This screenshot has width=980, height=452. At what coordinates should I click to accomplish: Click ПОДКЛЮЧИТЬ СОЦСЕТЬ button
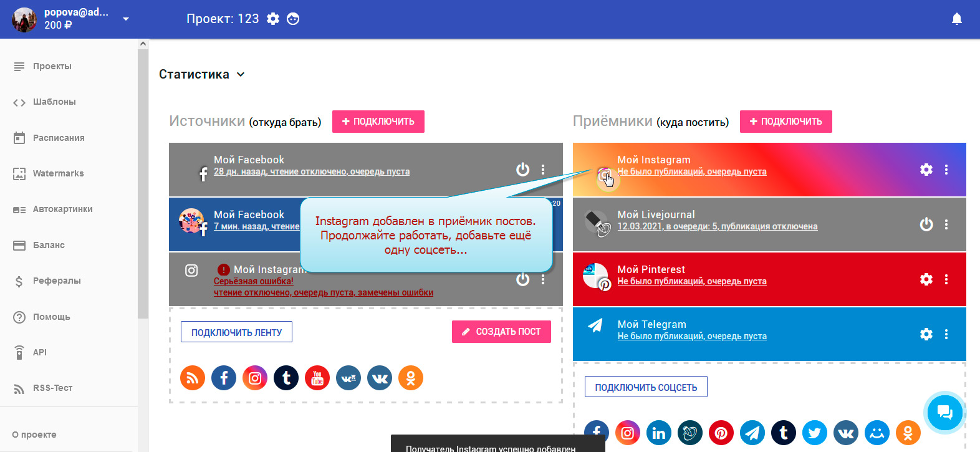[646, 387]
